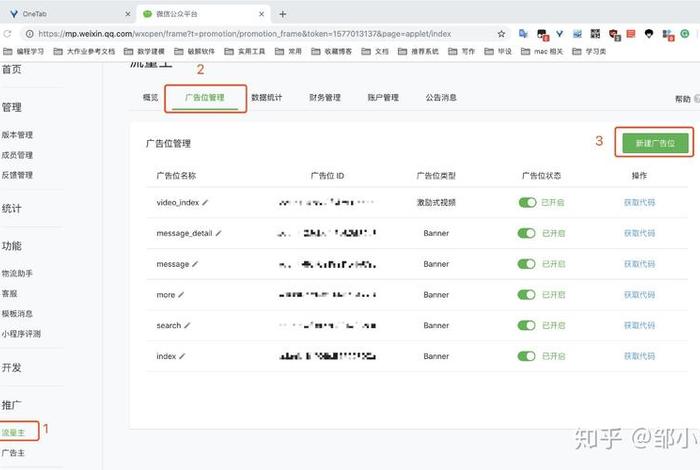The width and height of the screenshot is (700, 470).
Task: Open the 编程学习 bookmark folder
Action: [24, 52]
